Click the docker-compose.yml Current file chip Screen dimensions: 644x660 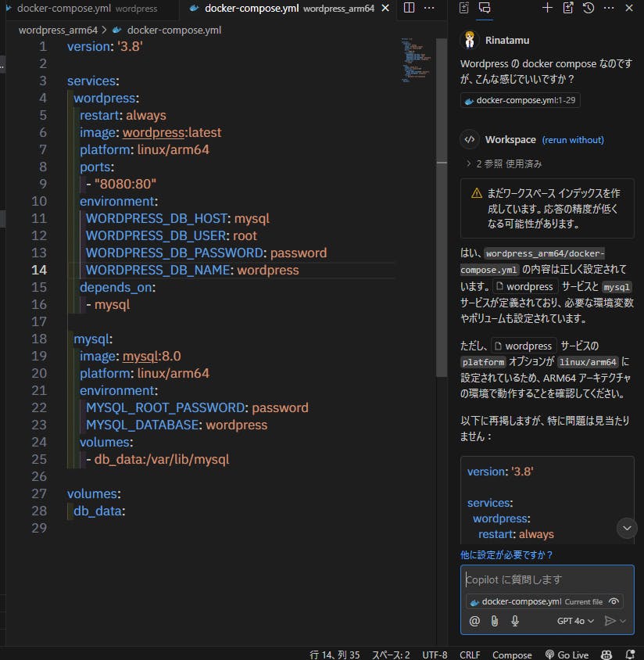(544, 601)
